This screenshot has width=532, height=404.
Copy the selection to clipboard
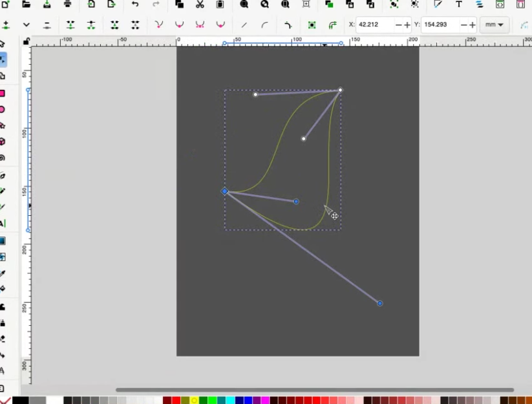[x=179, y=4]
